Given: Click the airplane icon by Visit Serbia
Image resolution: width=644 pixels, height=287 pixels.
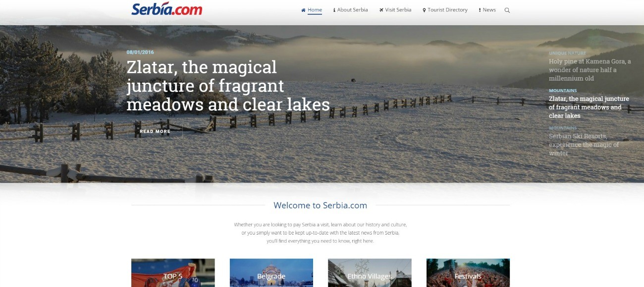Looking at the screenshot, I should point(381,10).
